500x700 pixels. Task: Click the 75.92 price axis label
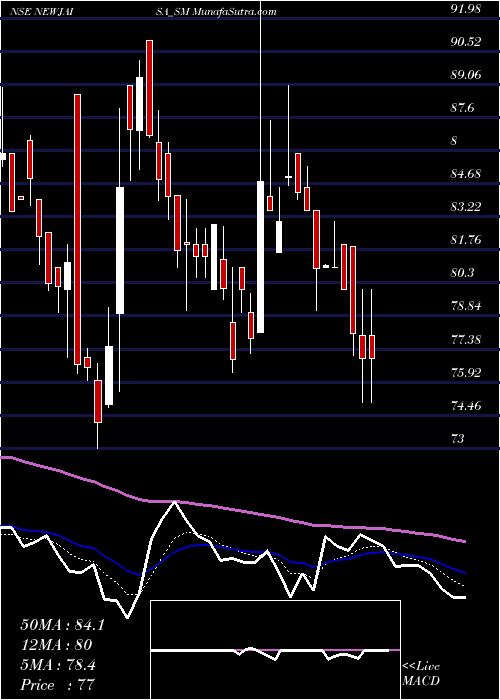466,372
